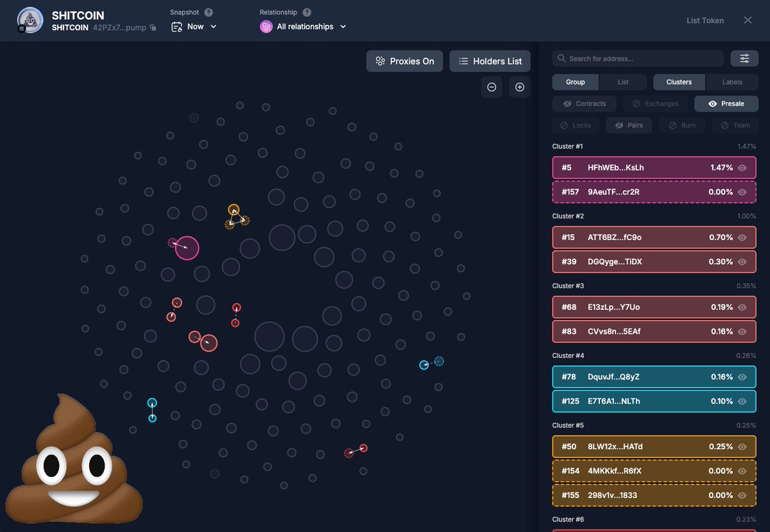
Task: Switch to the List view tab
Action: pos(623,82)
